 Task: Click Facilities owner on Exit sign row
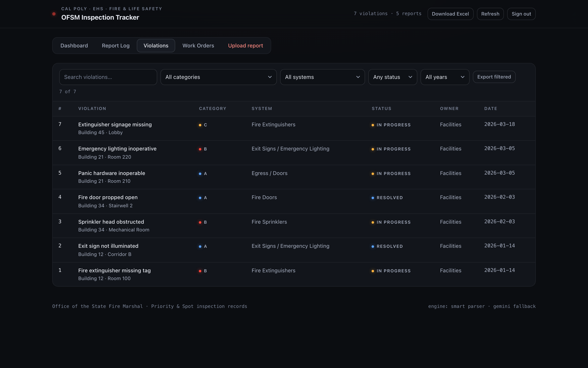pos(450,246)
